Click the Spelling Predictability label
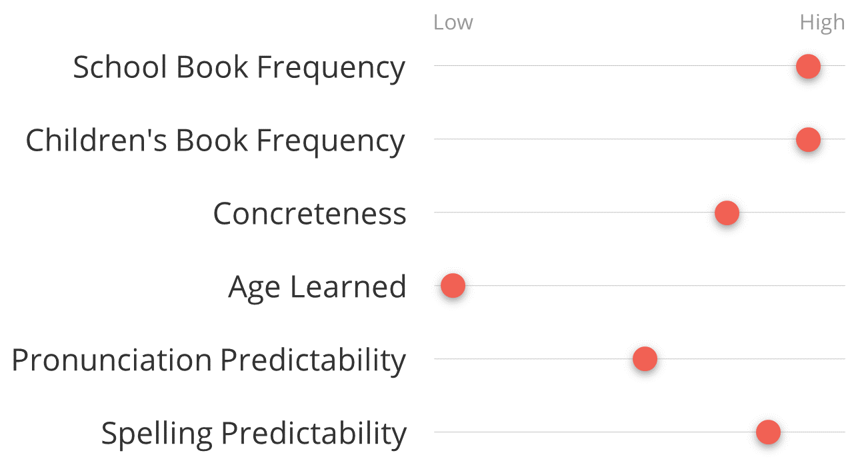The image size is (868, 473). click(254, 434)
